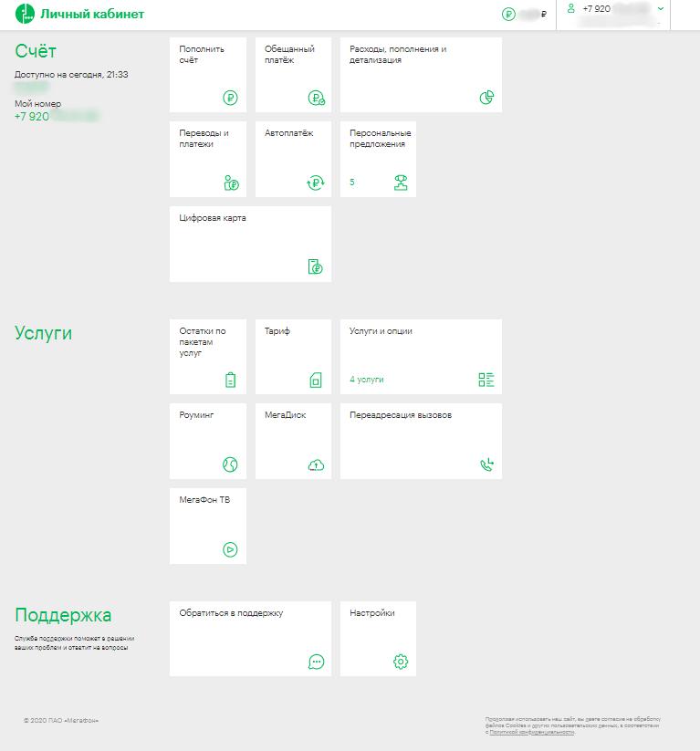
Task: Open the Обратиться в поддержку tile
Action: pyautogui.click(x=251, y=639)
